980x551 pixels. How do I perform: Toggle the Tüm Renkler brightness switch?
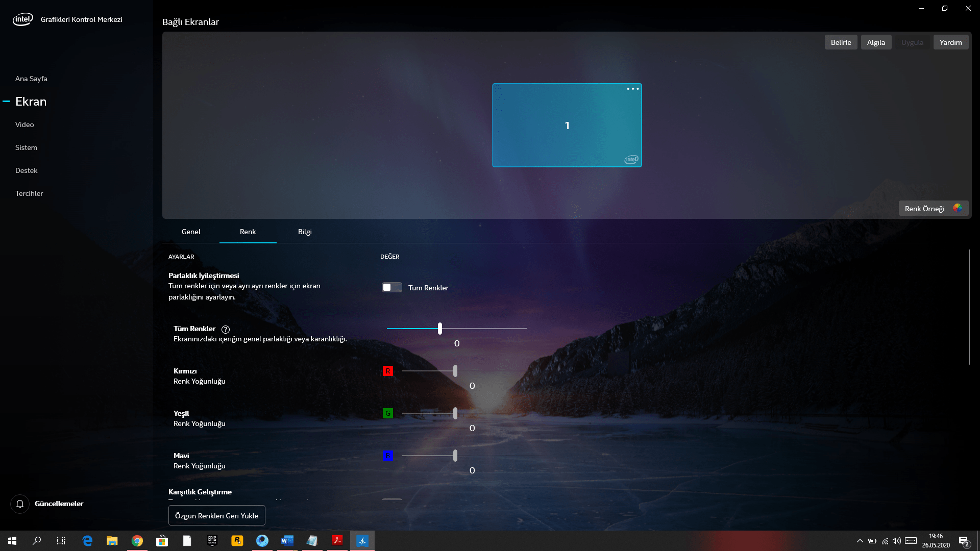tap(391, 288)
